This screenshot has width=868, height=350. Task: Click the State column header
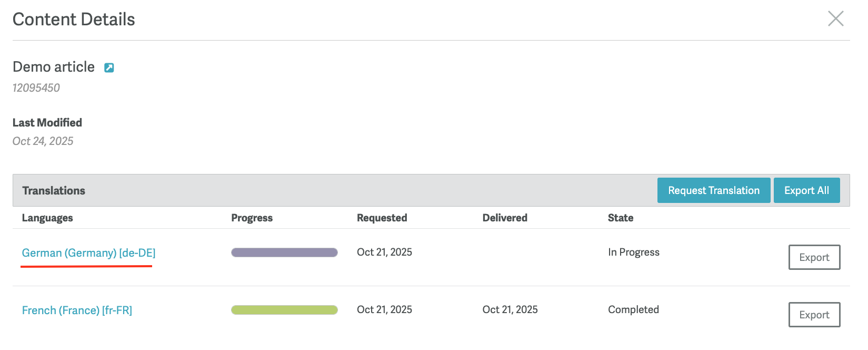620,218
